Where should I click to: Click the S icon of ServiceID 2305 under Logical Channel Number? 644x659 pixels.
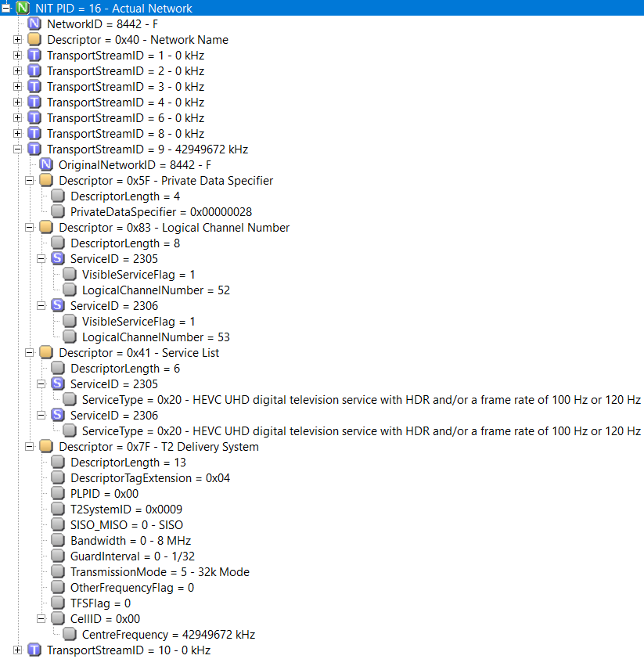point(58,258)
